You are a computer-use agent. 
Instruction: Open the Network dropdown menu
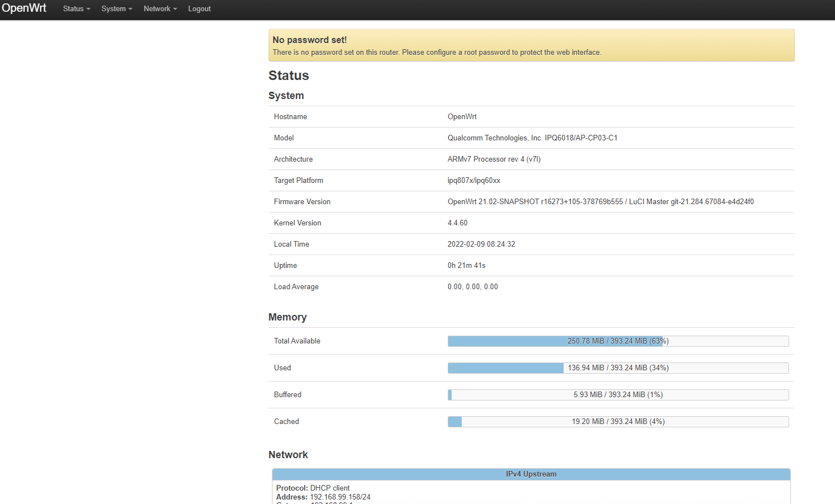coord(160,9)
